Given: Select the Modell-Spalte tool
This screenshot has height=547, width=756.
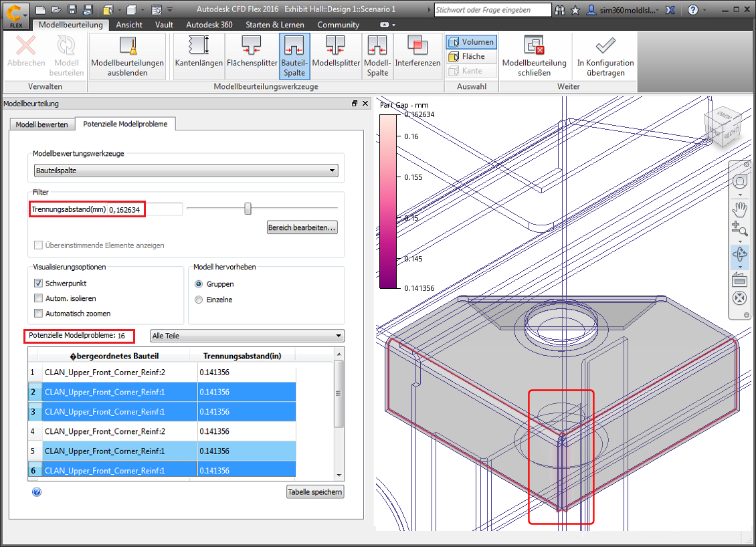Looking at the screenshot, I should coord(377,56).
